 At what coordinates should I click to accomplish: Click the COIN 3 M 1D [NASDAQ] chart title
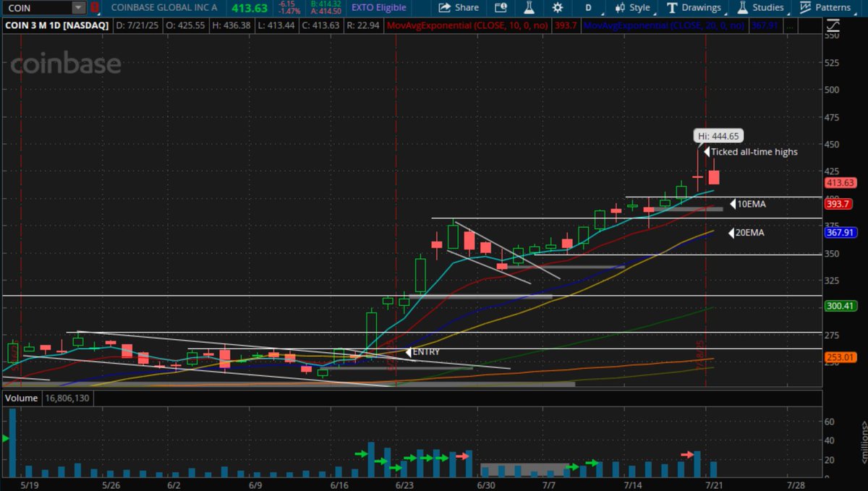[x=57, y=25]
